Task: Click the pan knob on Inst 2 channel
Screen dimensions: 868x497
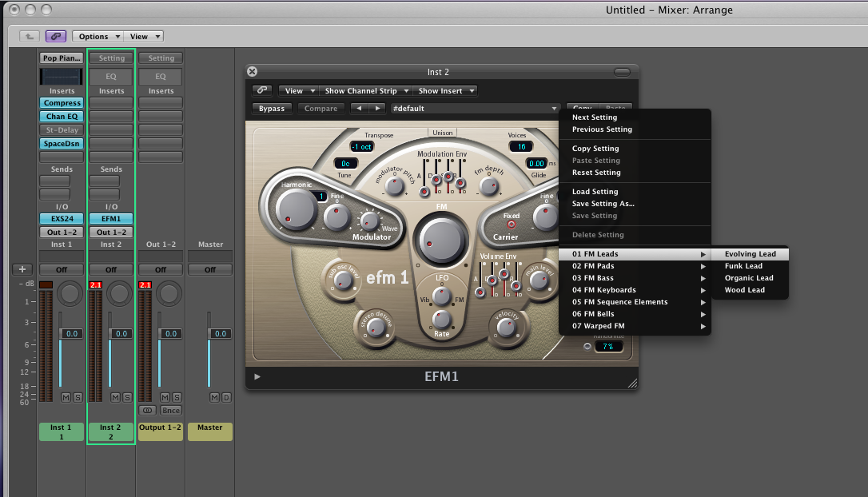Action: point(119,293)
